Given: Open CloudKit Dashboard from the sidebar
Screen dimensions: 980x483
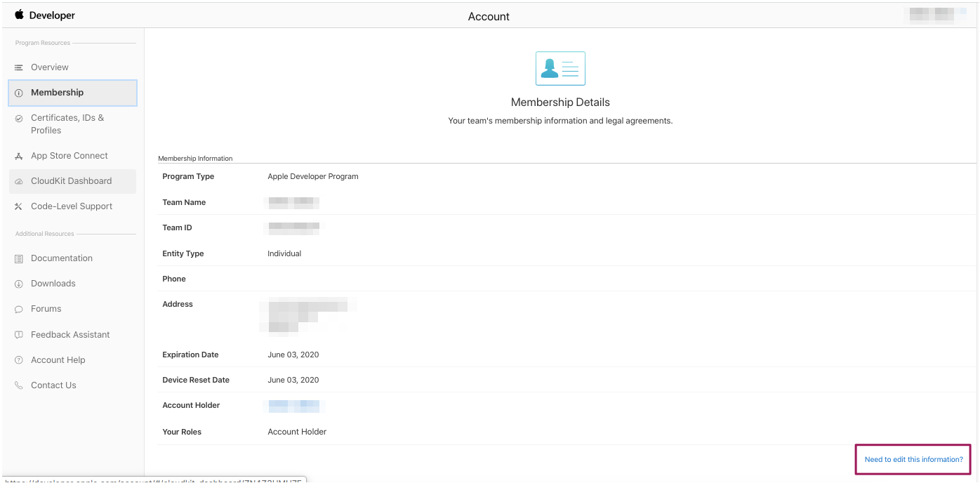Looking at the screenshot, I should tap(70, 180).
